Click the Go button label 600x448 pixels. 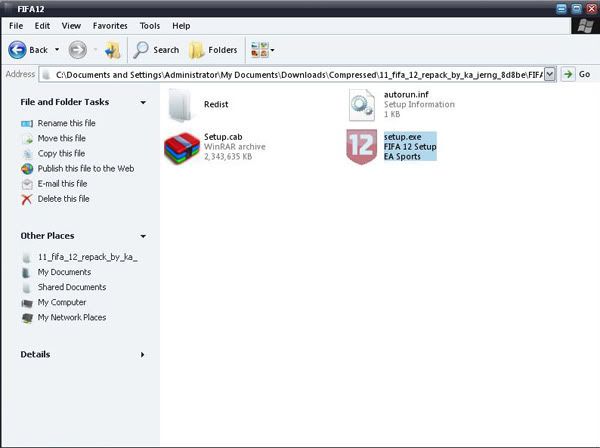coord(584,74)
